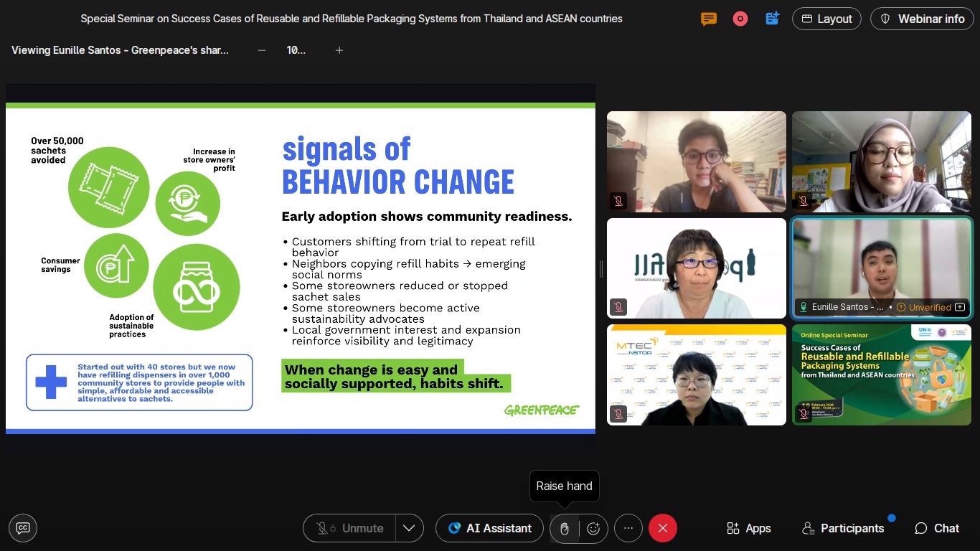Image resolution: width=980 pixels, height=551 pixels.
Task: Click the red recording indicator icon
Action: pos(740,19)
